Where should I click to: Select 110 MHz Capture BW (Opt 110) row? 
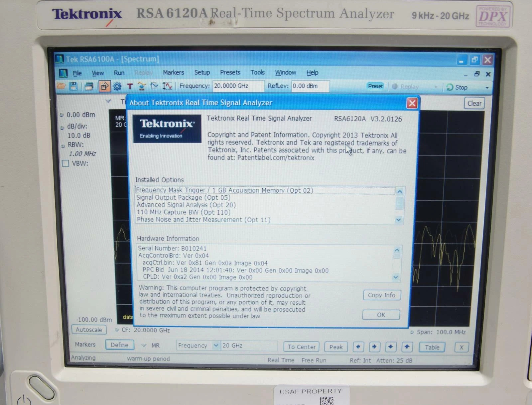(x=265, y=212)
